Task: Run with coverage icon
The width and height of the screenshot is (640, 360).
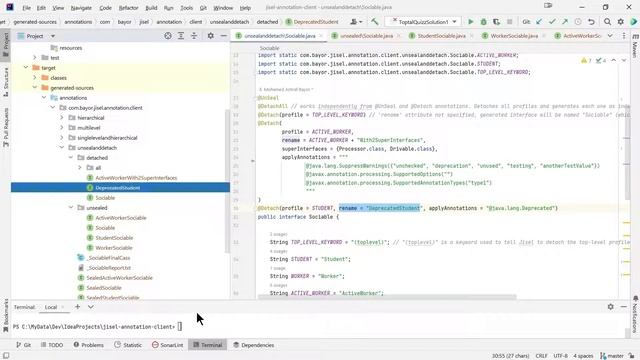Action: click(x=496, y=22)
